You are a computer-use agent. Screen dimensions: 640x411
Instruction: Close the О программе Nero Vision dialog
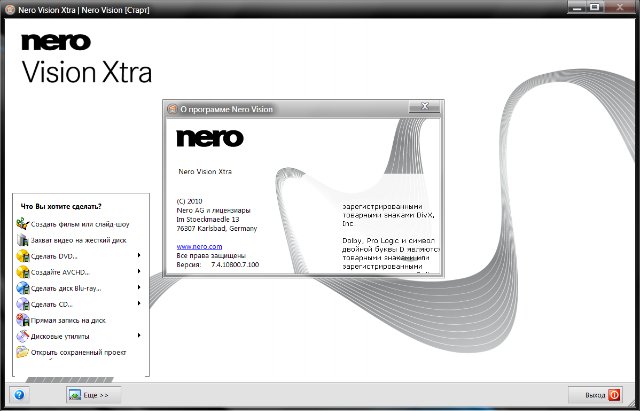[424, 107]
